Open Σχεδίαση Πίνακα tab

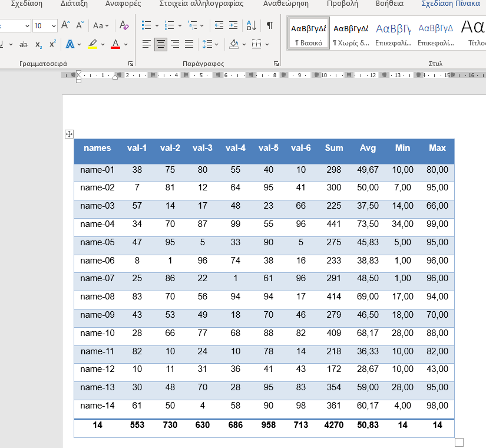coord(451,4)
